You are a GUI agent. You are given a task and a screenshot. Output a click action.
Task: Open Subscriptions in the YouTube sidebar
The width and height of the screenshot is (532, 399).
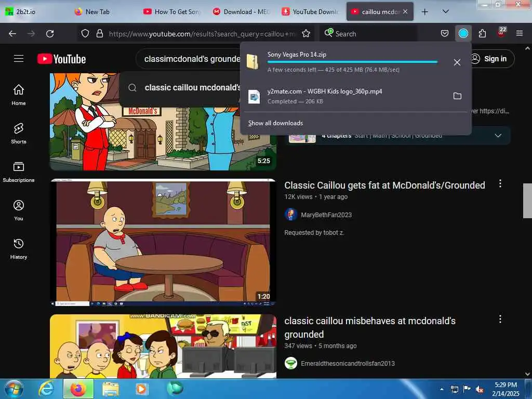coord(19,172)
